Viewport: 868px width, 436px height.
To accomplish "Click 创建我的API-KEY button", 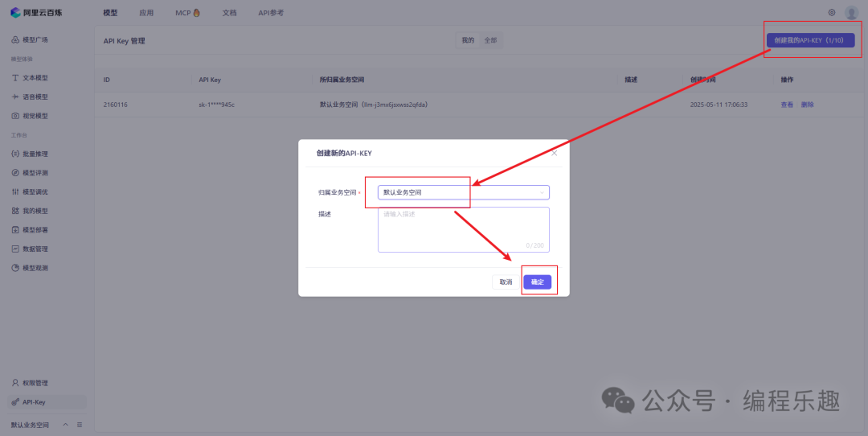I will (x=810, y=40).
